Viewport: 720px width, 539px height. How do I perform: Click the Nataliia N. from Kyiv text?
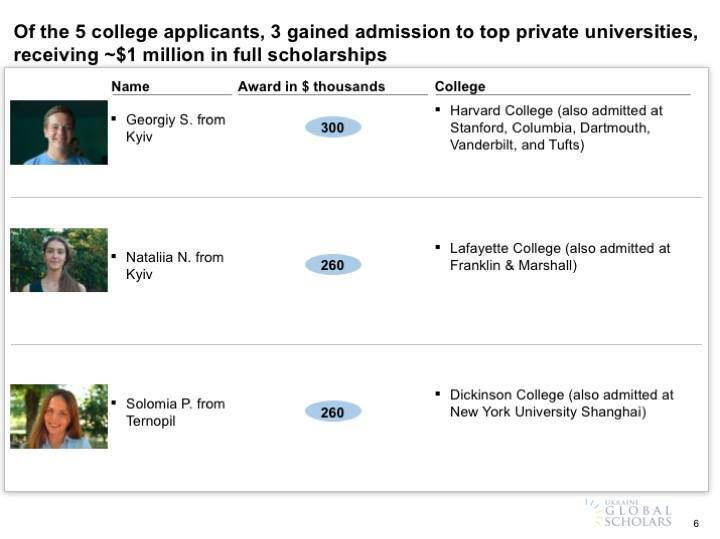pyautogui.click(x=174, y=265)
